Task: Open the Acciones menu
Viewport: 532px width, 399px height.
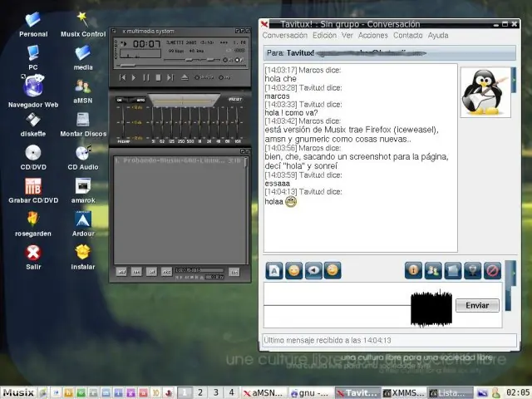Action: coord(373,35)
